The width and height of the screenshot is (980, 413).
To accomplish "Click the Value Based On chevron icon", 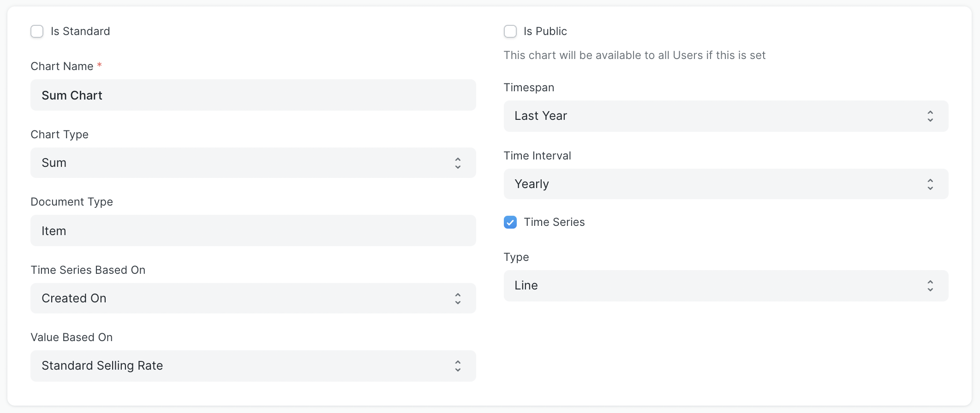I will [458, 366].
